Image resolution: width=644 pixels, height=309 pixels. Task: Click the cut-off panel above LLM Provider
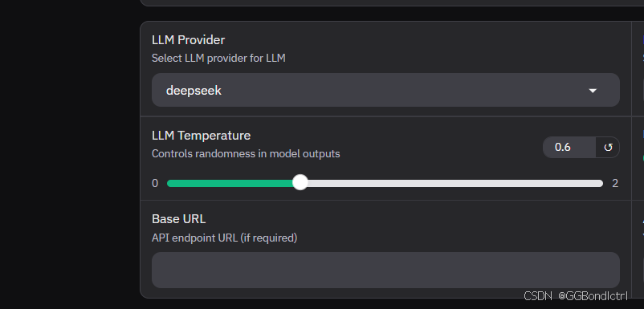(392, 2)
